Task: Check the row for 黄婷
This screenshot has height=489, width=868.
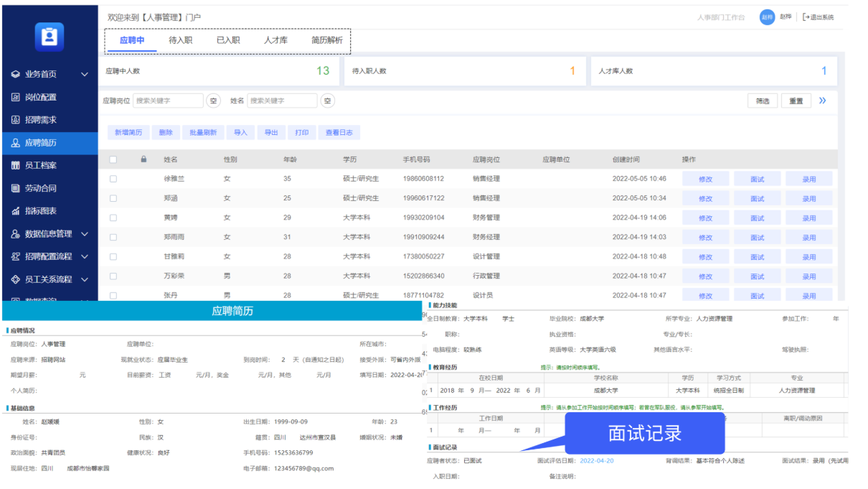Action: click(113, 218)
